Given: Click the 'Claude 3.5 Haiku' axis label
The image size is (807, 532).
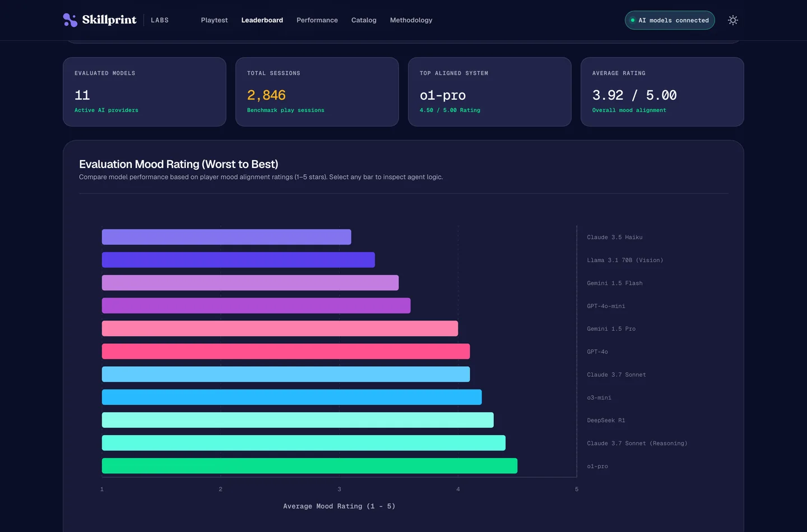Looking at the screenshot, I should 615,237.
